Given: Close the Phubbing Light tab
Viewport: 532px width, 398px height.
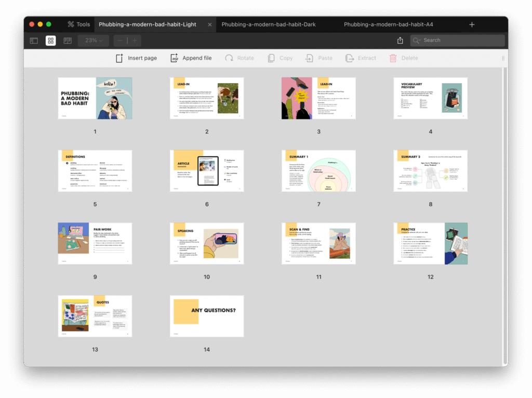Looking at the screenshot, I should coord(210,24).
